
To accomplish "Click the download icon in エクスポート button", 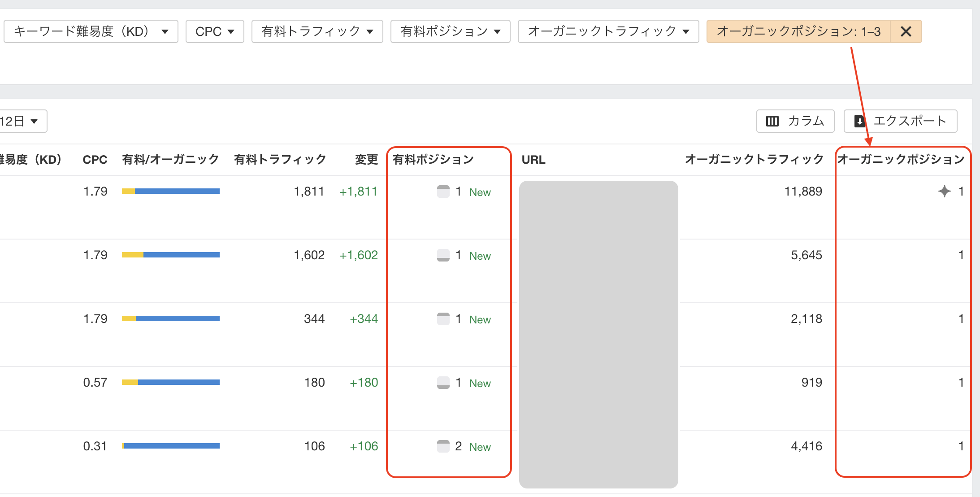I will pyautogui.click(x=859, y=121).
